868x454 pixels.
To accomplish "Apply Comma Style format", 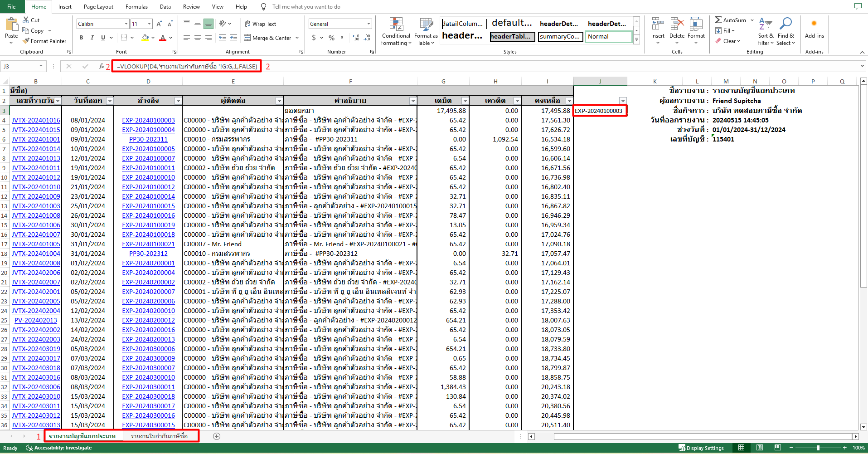I will pyautogui.click(x=342, y=38).
